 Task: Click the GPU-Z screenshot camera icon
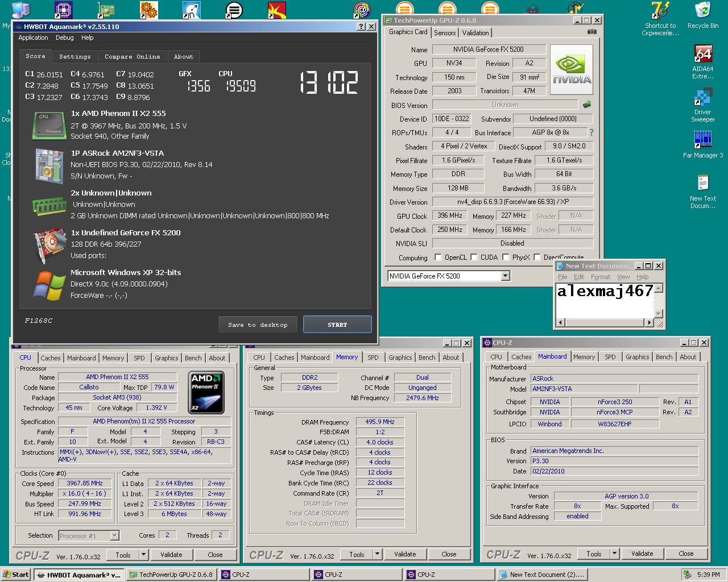(592, 32)
